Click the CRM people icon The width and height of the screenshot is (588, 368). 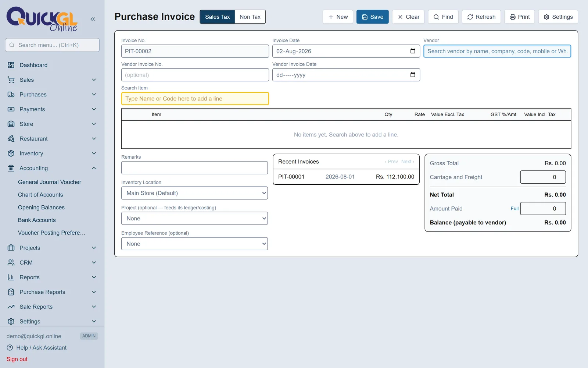click(11, 262)
